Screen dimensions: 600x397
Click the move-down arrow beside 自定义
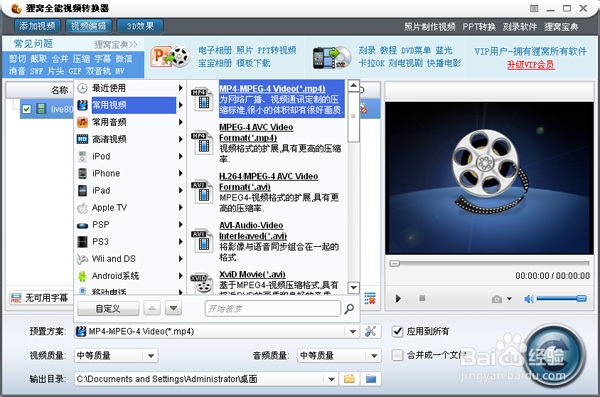[173, 308]
